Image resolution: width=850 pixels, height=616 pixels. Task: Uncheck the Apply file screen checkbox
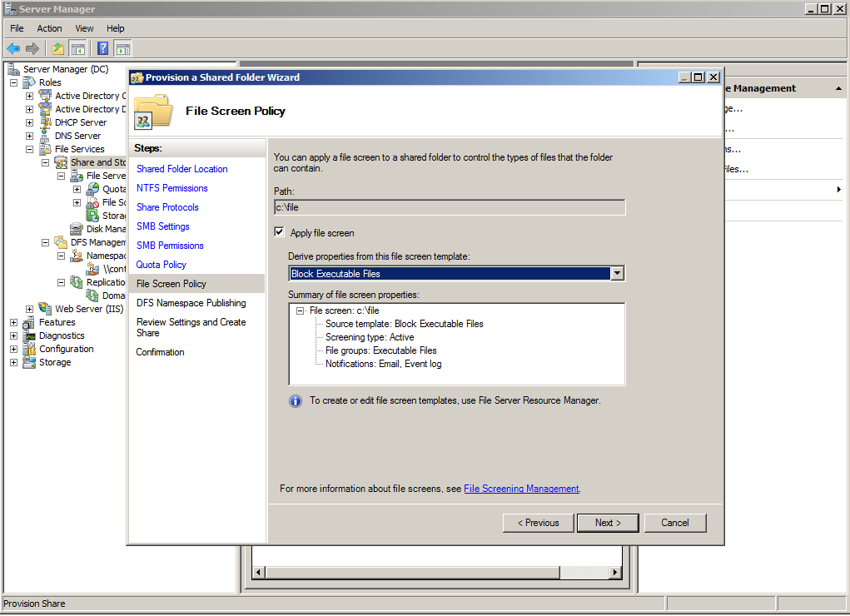(279, 232)
